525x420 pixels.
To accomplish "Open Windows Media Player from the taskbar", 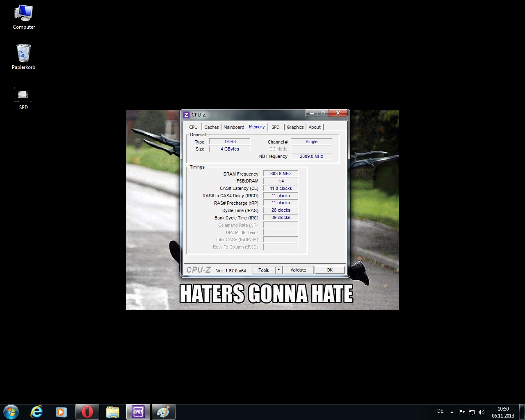I will (x=61, y=411).
